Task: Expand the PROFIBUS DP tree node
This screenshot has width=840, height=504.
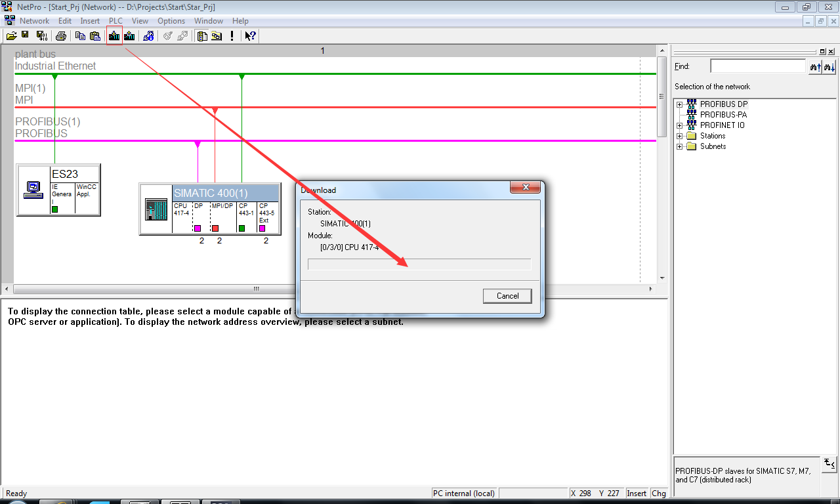Action: [679, 104]
